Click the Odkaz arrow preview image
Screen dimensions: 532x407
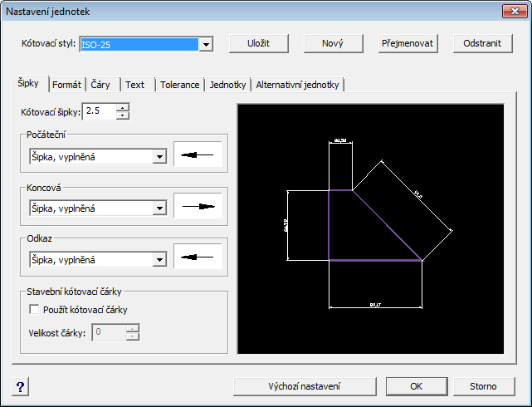198,257
